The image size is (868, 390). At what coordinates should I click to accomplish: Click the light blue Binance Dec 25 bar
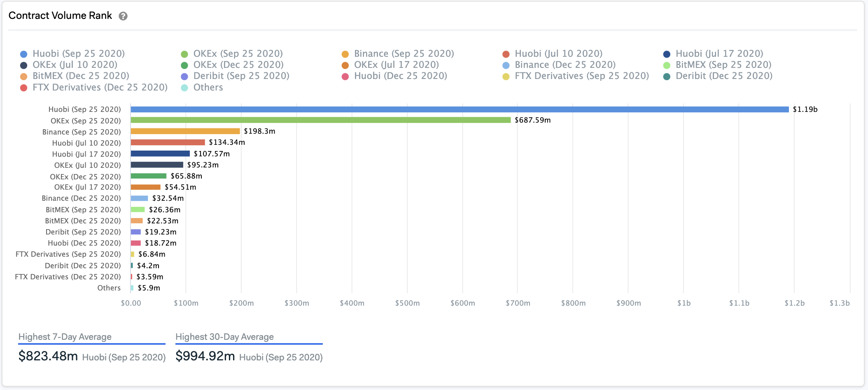coord(139,198)
